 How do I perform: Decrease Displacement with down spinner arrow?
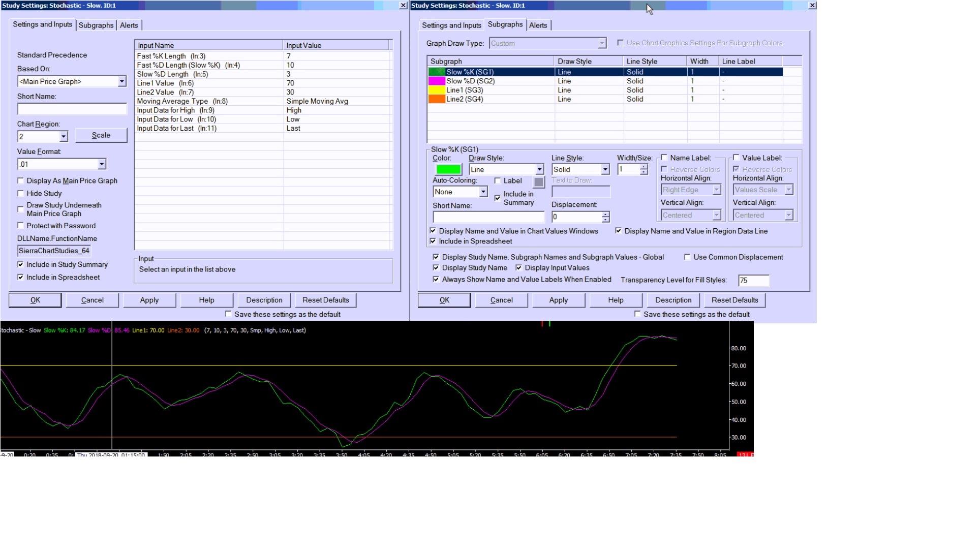(x=605, y=220)
